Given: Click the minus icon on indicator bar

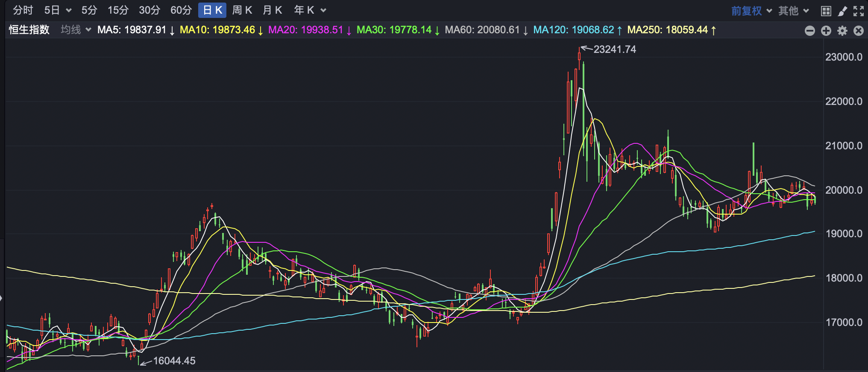Looking at the screenshot, I should pos(810,31).
